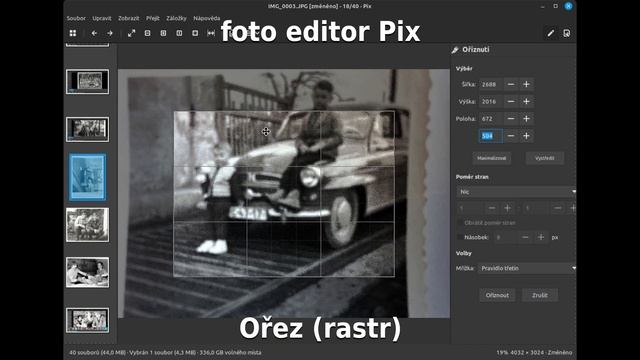
Task: Apply crop with Oříznout button
Action: point(497,295)
